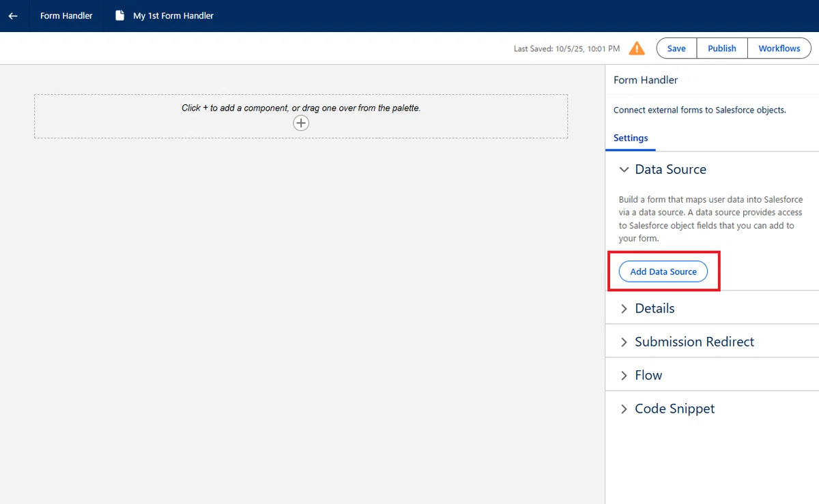Click the document icon beside My 1st Form Handler
819x504 pixels.
click(120, 15)
